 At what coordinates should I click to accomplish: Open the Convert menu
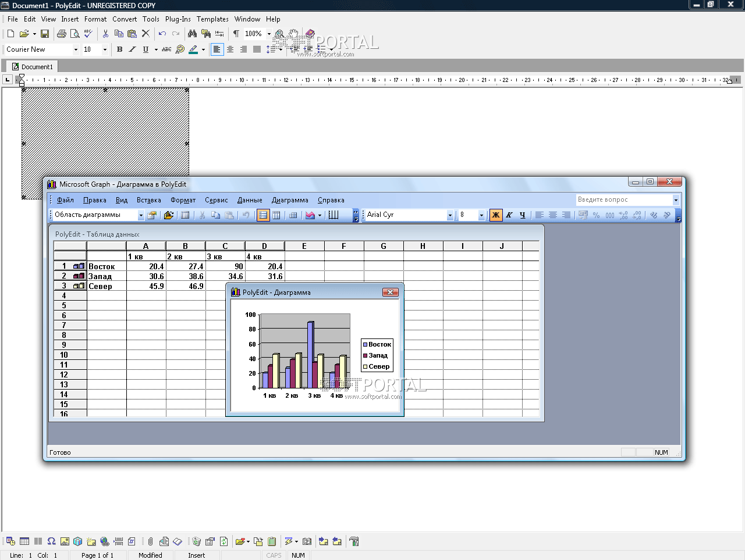click(125, 19)
